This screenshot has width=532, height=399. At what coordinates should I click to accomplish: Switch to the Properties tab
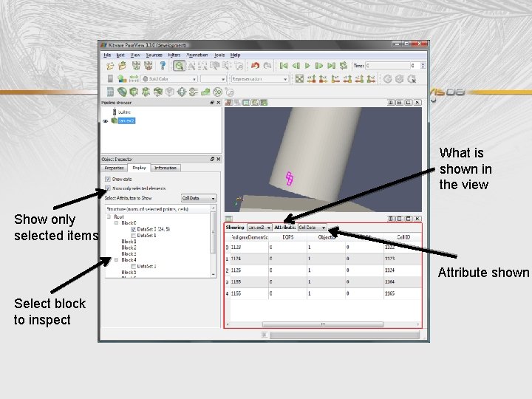pos(114,168)
